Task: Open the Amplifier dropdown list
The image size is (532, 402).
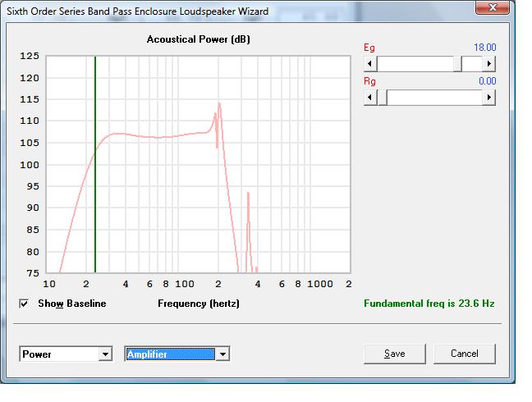Action: pyautogui.click(x=222, y=354)
